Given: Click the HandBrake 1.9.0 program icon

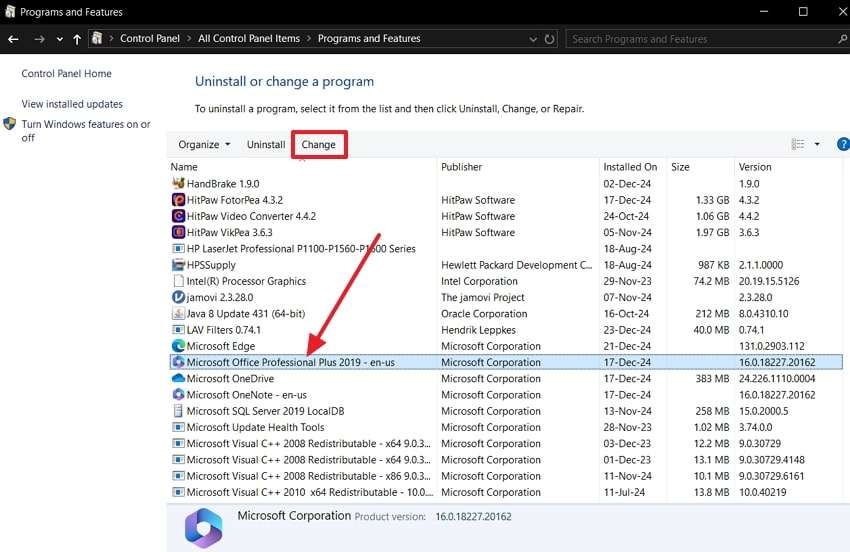Looking at the screenshot, I should tap(178, 183).
